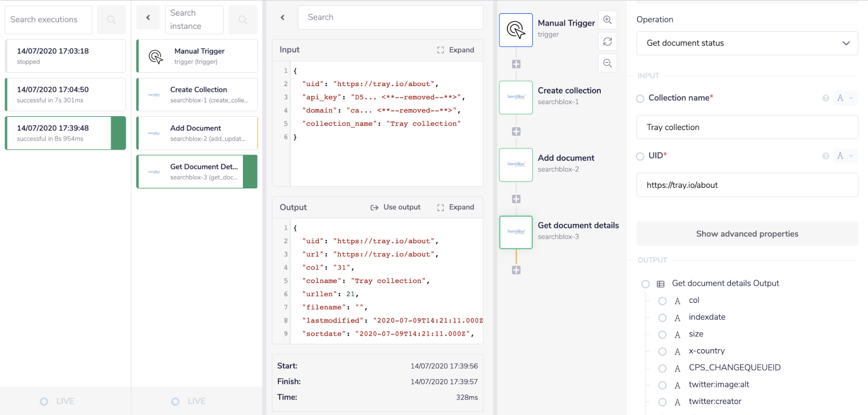Click the Use output button
The image size is (868, 415).
(x=396, y=207)
